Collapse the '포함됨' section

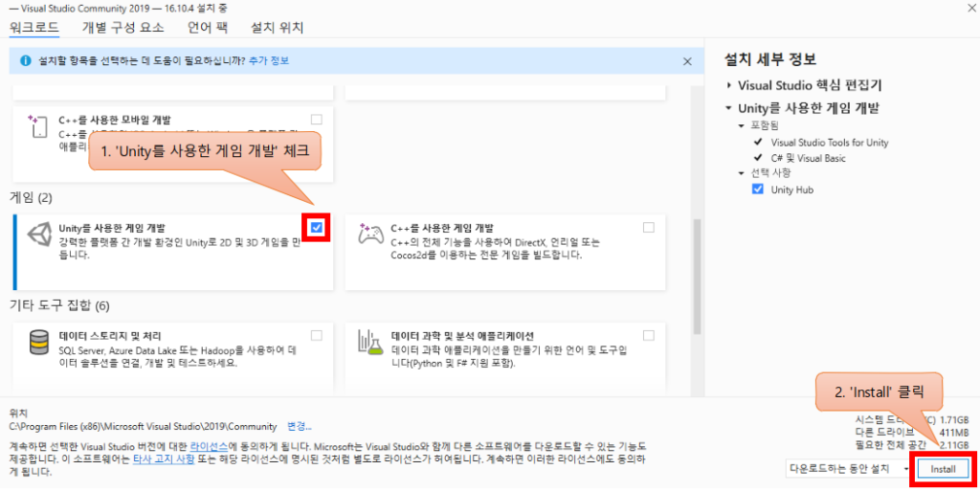(x=742, y=126)
